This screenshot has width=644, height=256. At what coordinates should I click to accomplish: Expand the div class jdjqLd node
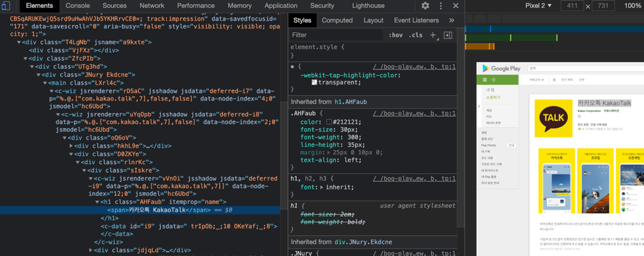[91, 250]
